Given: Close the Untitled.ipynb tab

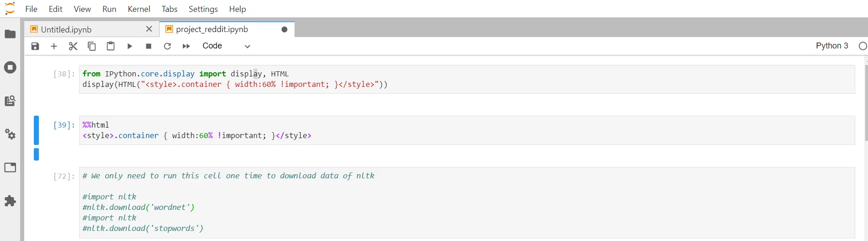Looking at the screenshot, I should click(149, 29).
